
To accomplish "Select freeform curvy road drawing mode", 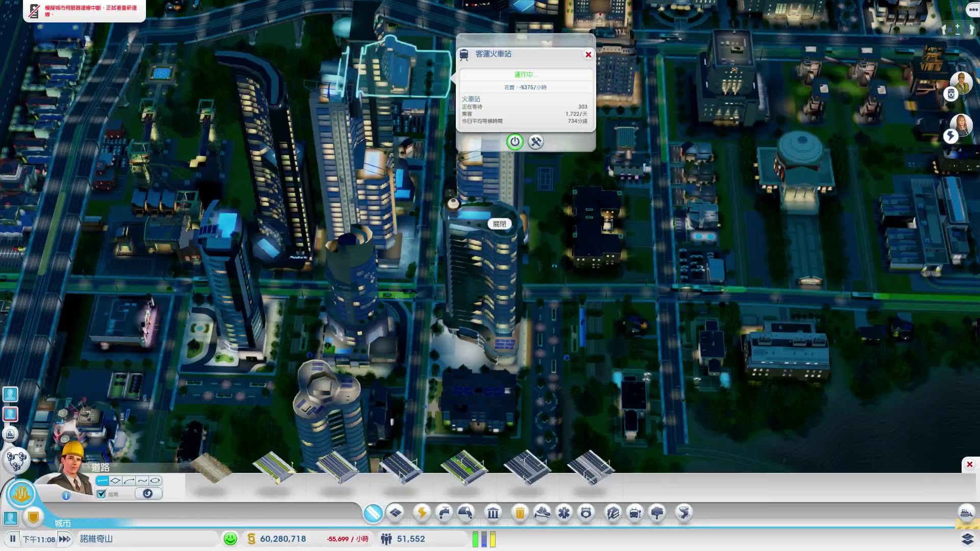I will click(x=142, y=481).
